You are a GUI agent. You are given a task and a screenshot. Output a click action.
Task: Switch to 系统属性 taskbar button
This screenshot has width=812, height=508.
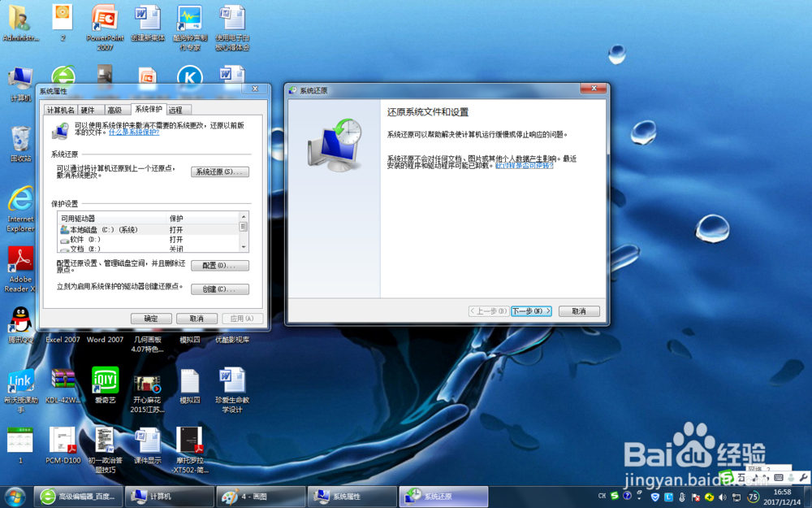(352, 497)
